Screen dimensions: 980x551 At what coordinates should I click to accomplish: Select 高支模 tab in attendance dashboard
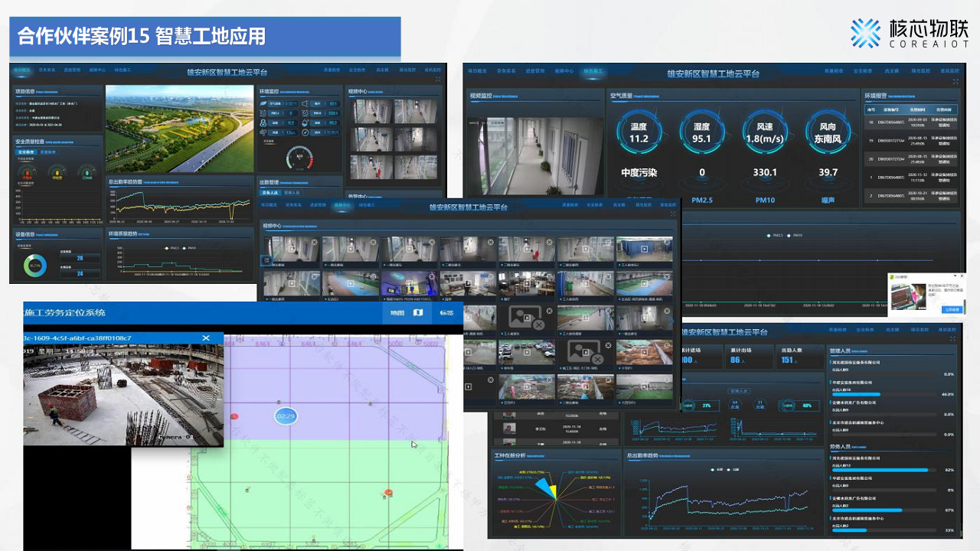[x=892, y=330]
